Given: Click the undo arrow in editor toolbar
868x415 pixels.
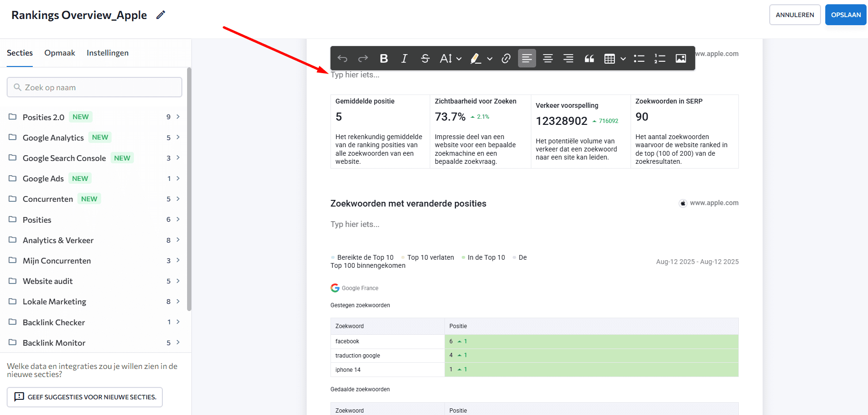Looking at the screenshot, I should click(342, 58).
